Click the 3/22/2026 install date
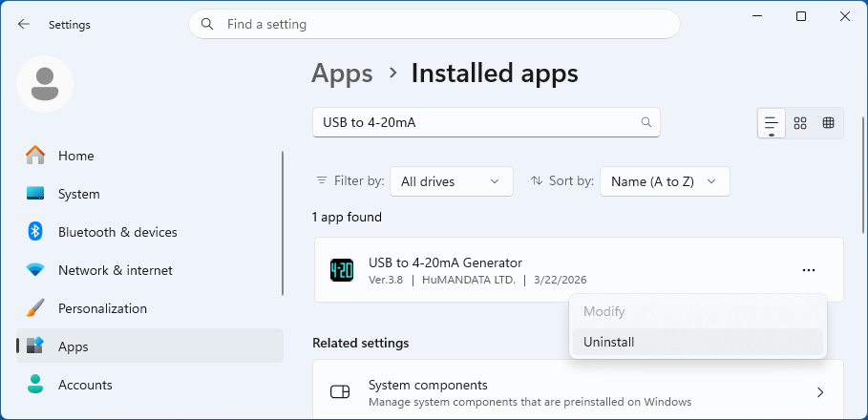 (561, 280)
